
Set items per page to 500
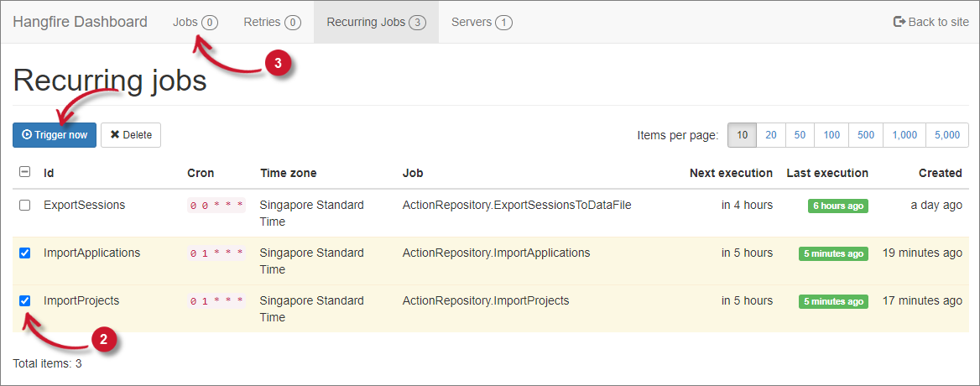click(x=866, y=135)
